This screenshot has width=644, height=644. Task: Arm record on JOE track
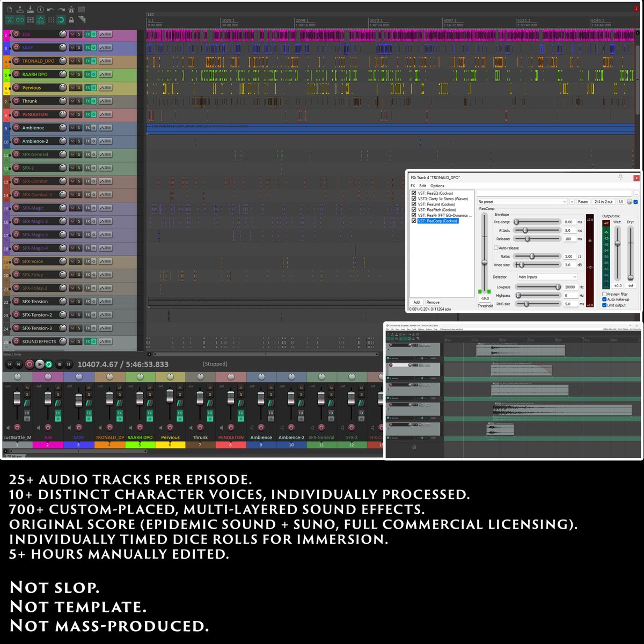click(x=16, y=34)
